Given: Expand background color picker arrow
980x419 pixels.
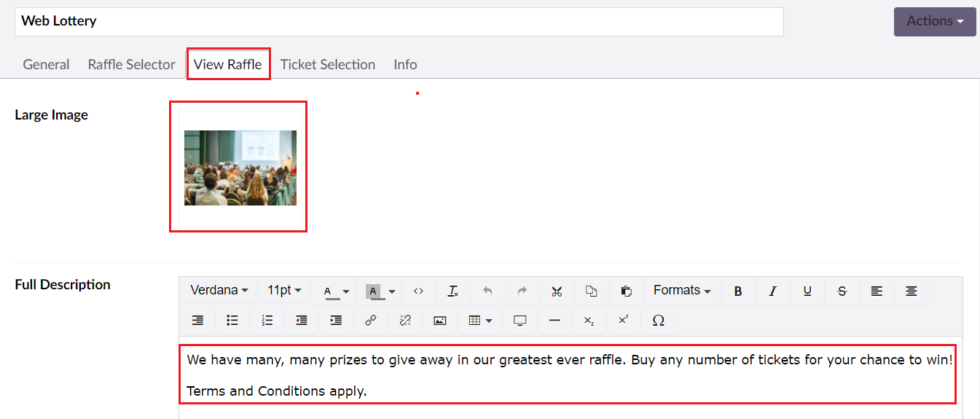Looking at the screenshot, I should [x=392, y=291].
